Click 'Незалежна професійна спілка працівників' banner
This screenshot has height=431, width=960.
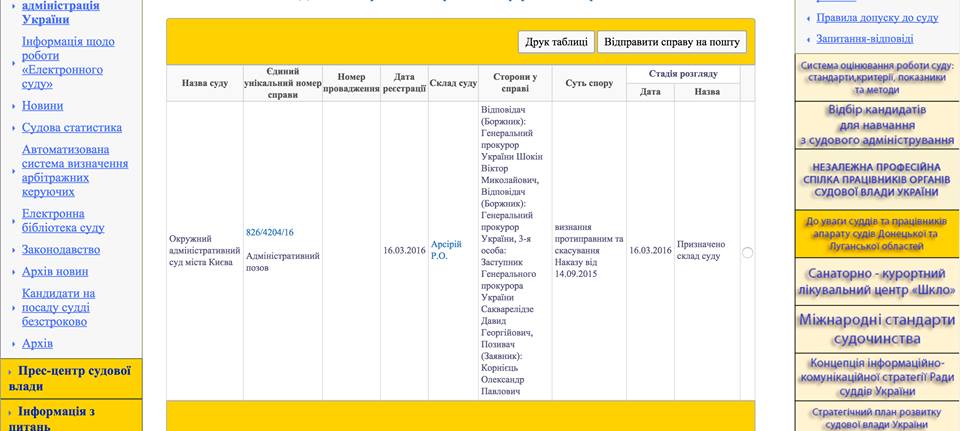click(876, 179)
